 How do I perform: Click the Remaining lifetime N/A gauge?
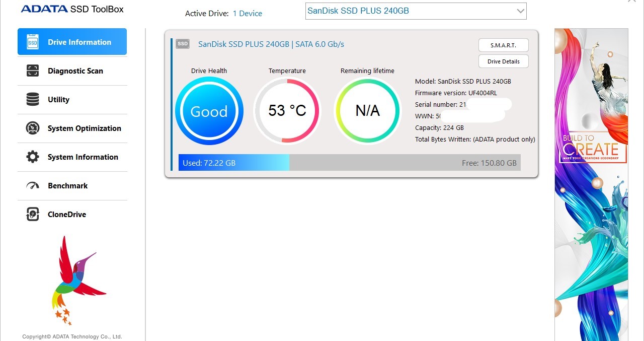(367, 111)
